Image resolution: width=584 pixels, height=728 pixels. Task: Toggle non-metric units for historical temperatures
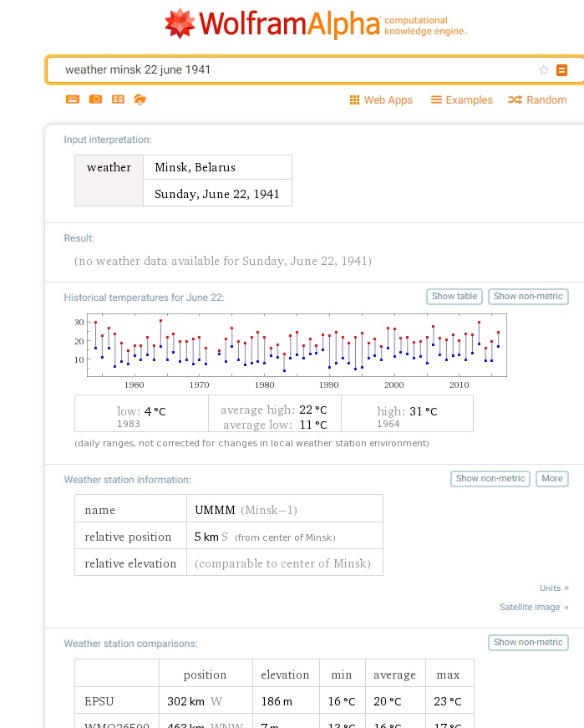click(528, 297)
